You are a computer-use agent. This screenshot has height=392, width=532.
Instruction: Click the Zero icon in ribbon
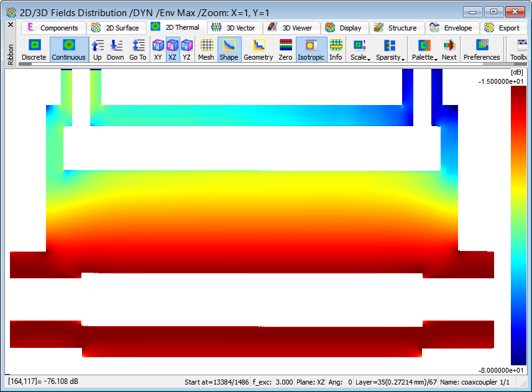285,50
